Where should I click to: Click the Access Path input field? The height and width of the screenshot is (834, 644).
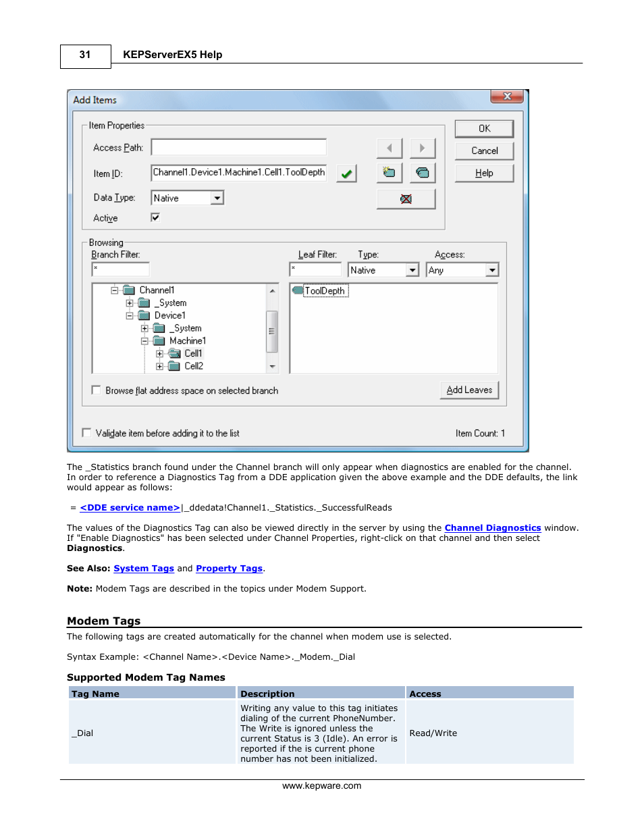(239, 147)
